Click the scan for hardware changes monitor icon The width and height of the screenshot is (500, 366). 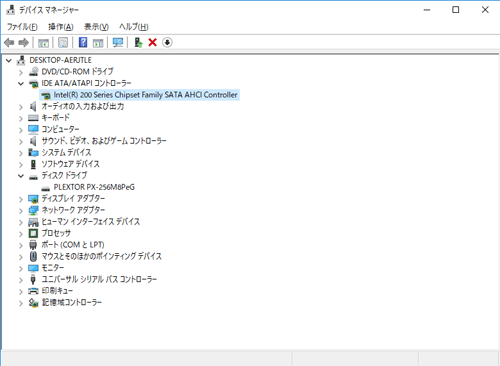(x=118, y=42)
